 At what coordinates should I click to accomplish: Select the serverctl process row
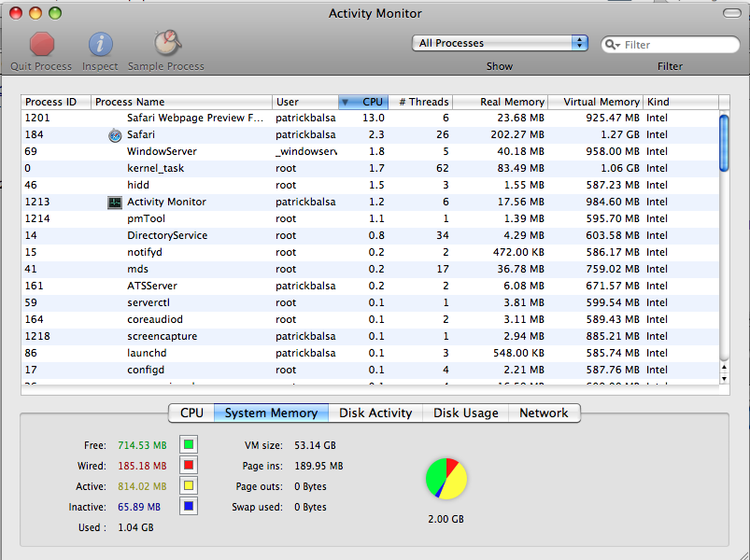pyautogui.click(x=370, y=302)
